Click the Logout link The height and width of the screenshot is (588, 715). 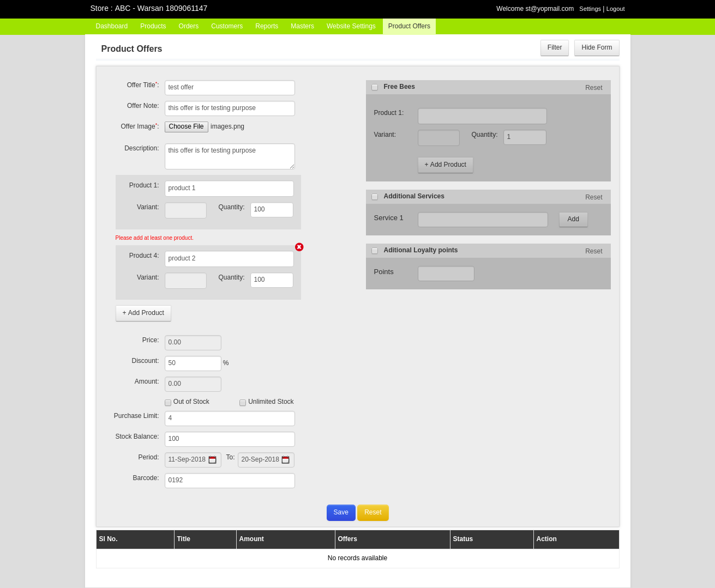[615, 9]
